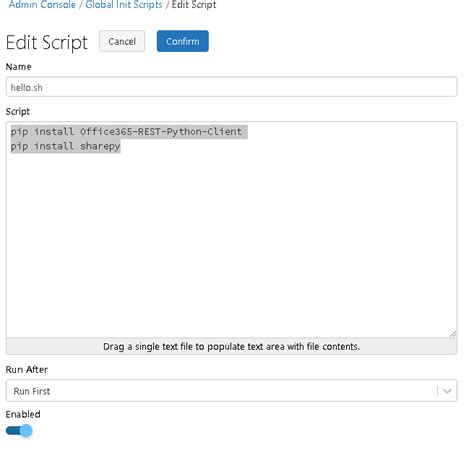Go to Global Init Scripts breadcrumb

click(124, 5)
